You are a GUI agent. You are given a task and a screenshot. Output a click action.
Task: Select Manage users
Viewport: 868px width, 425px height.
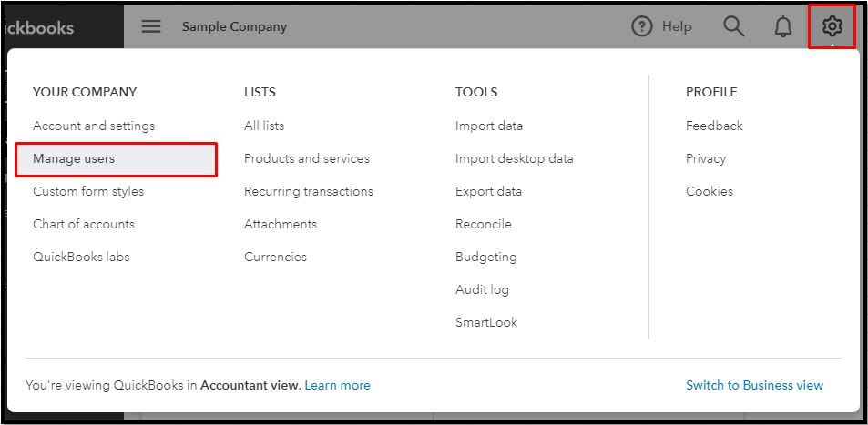pos(74,158)
